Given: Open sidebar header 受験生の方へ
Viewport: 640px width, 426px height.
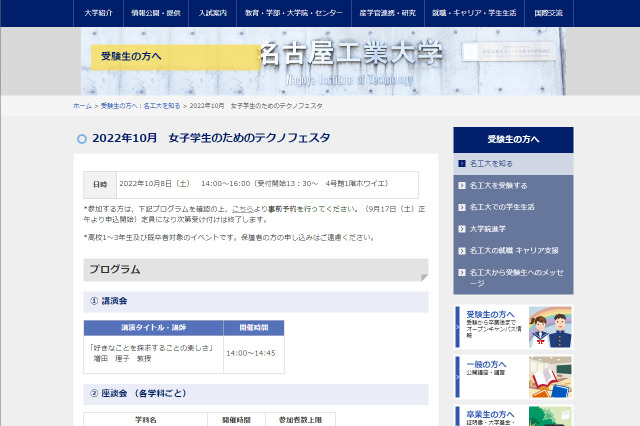Looking at the screenshot, I should click(x=513, y=140).
